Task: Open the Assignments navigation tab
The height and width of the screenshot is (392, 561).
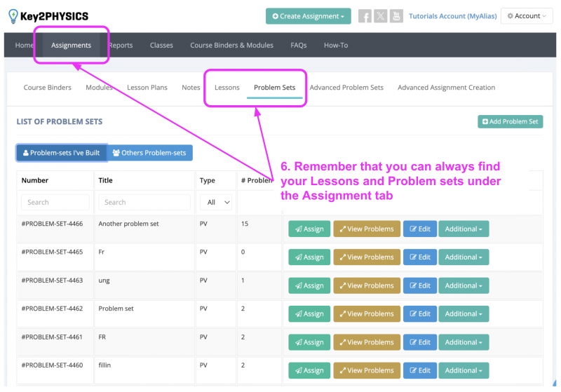Action: [71, 45]
